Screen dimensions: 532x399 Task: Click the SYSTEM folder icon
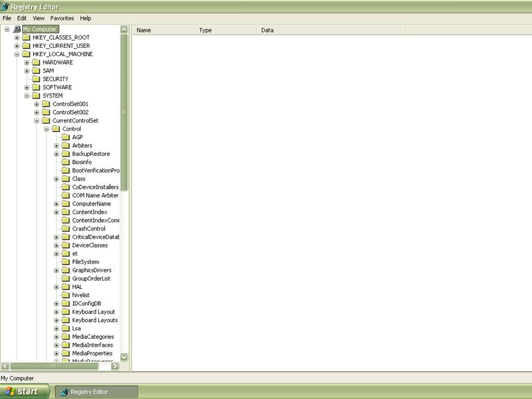(36, 96)
